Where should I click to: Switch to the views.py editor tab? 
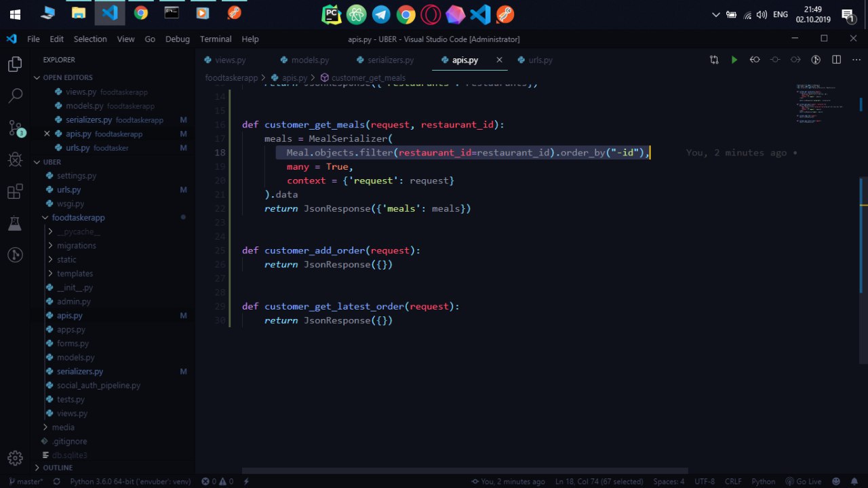[x=231, y=60]
